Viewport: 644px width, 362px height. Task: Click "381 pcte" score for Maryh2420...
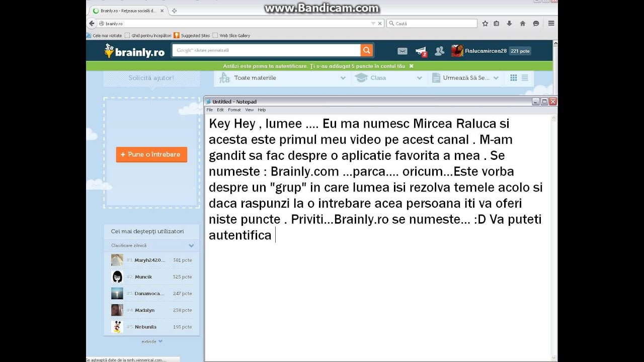point(182,260)
